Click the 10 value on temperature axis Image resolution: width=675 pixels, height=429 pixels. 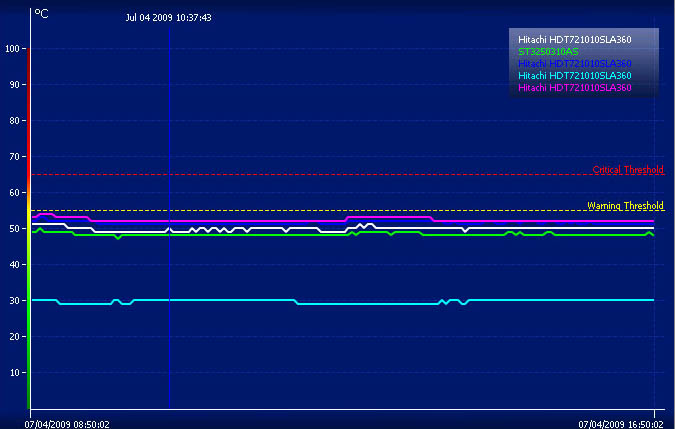click(15, 373)
